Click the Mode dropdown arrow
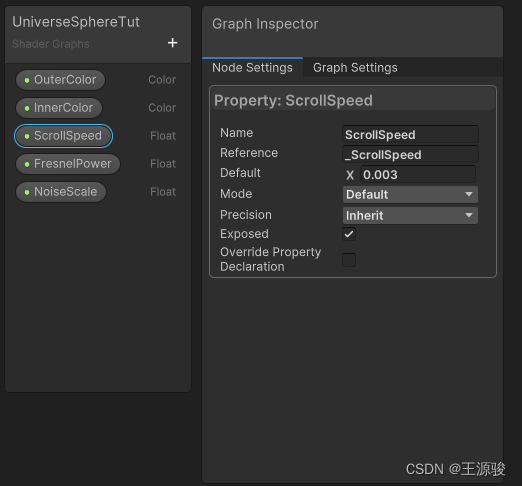 tap(469, 194)
